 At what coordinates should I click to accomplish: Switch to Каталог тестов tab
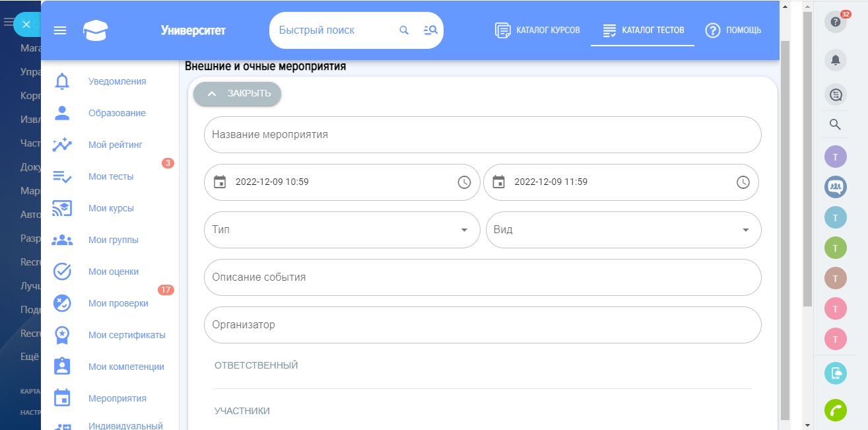pos(643,30)
